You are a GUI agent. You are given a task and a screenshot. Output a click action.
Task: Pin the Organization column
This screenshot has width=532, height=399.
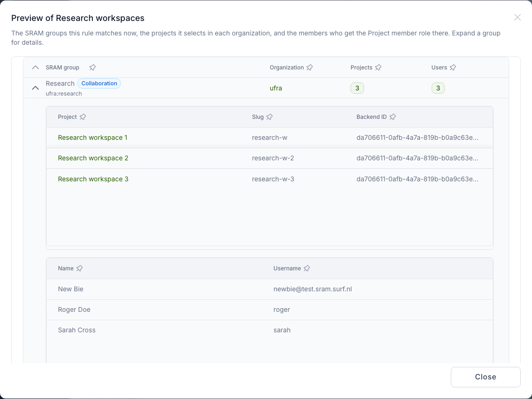coord(309,68)
